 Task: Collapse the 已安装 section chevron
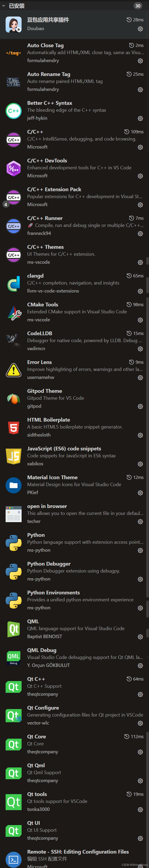click(4, 6)
